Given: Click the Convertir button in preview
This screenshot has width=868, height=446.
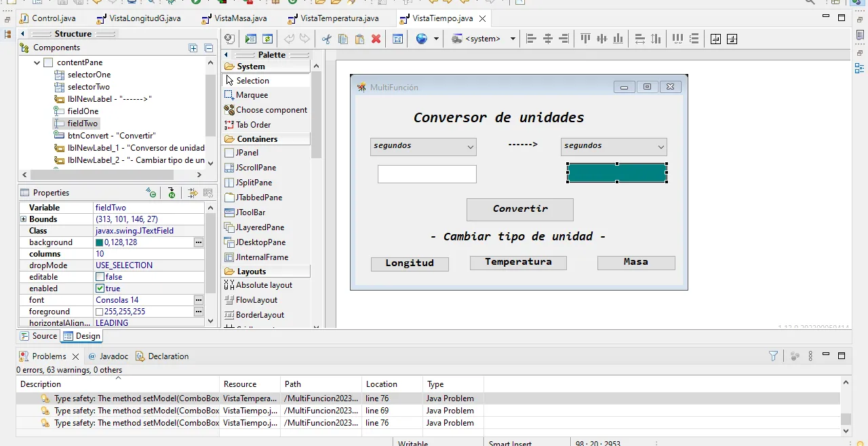Looking at the screenshot, I should (x=520, y=209).
